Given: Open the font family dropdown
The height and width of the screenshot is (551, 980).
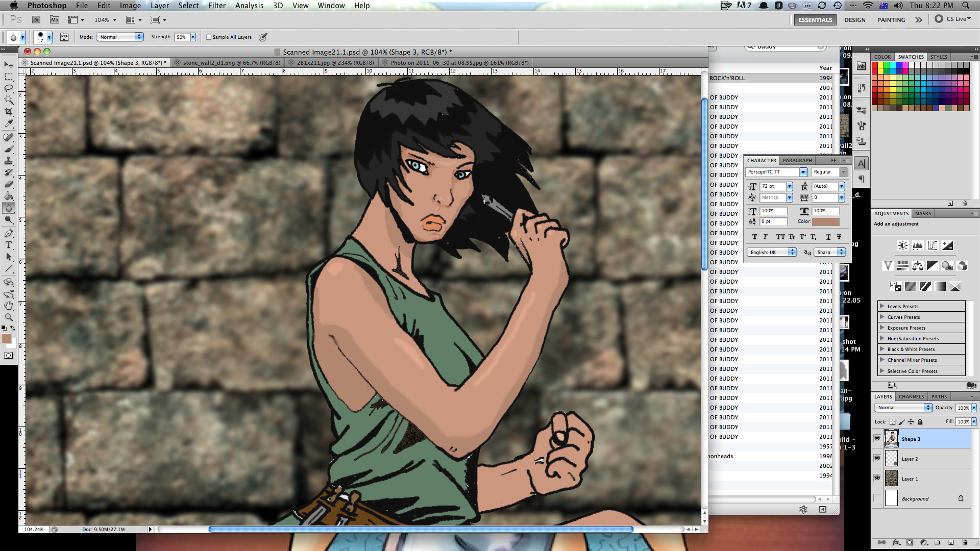Looking at the screenshot, I should 803,172.
